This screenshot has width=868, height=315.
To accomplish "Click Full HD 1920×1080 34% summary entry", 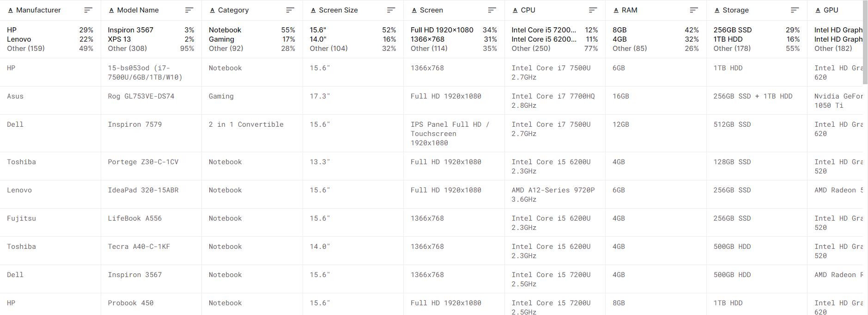I will pyautogui.click(x=454, y=30).
